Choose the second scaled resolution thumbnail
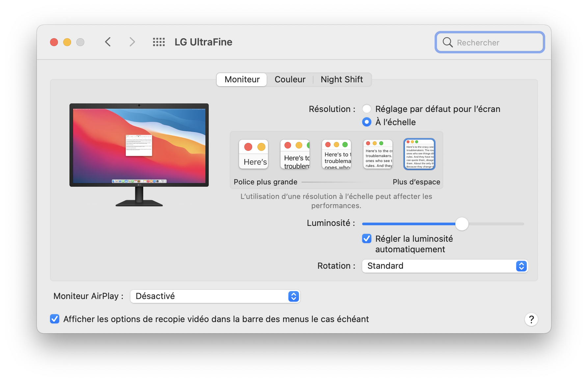Viewport: 588px width, 382px height. [x=295, y=154]
